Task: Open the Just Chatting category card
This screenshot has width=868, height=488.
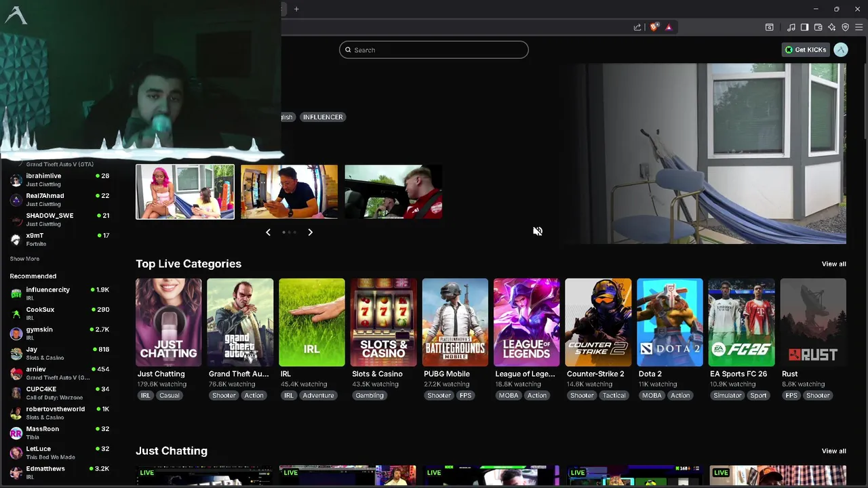Action: pyautogui.click(x=169, y=323)
